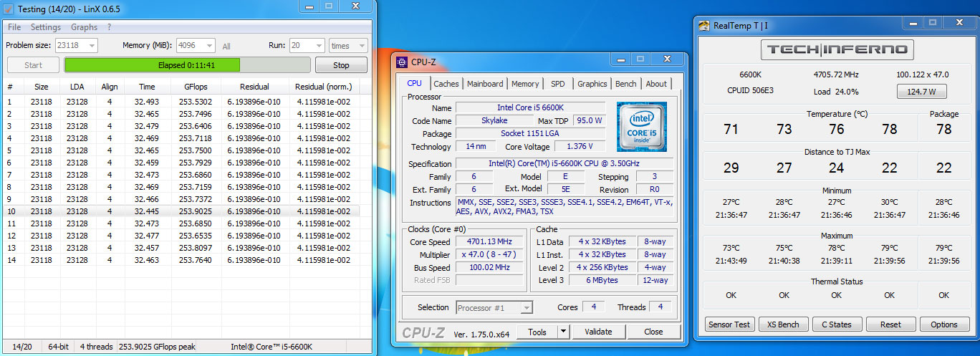Viewport: 980px width, 356px height.
Task: Click the TechInferno logo banner in RealTemp
Action: 837,49
